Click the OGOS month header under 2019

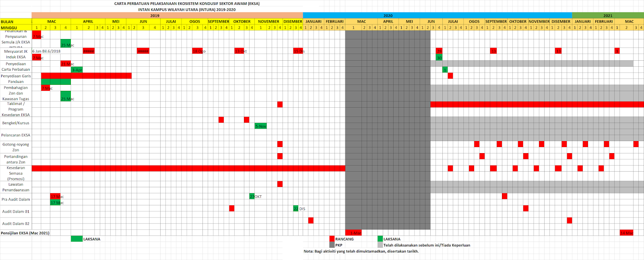click(x=195, y=22)
